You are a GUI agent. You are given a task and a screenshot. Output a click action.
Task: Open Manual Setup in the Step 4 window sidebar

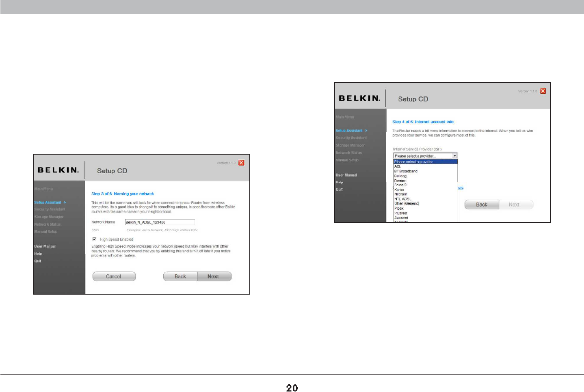pos(347,160)
